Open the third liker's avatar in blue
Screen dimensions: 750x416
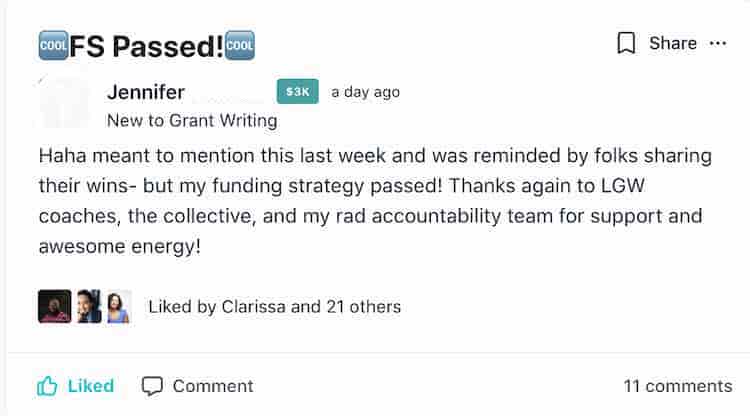pos(119,307)
